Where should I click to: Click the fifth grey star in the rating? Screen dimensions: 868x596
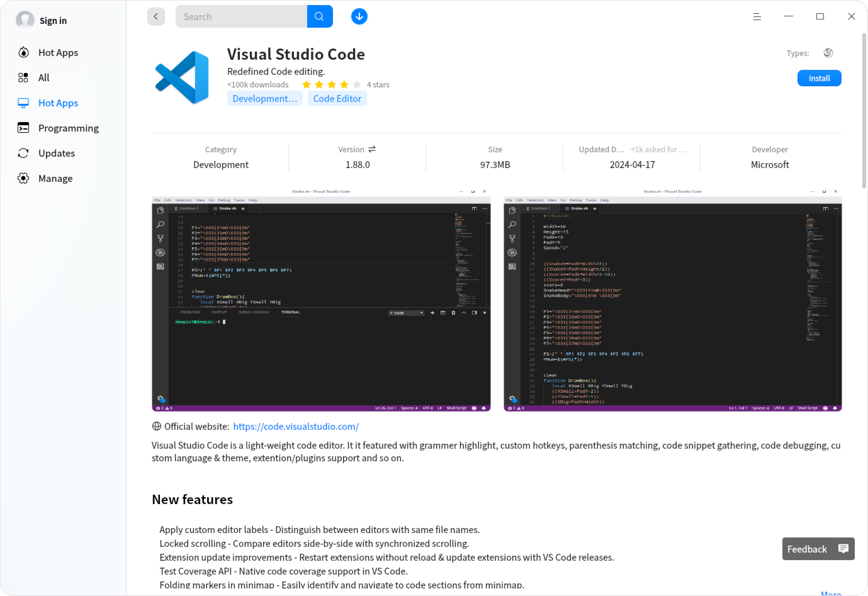[357, 85]
